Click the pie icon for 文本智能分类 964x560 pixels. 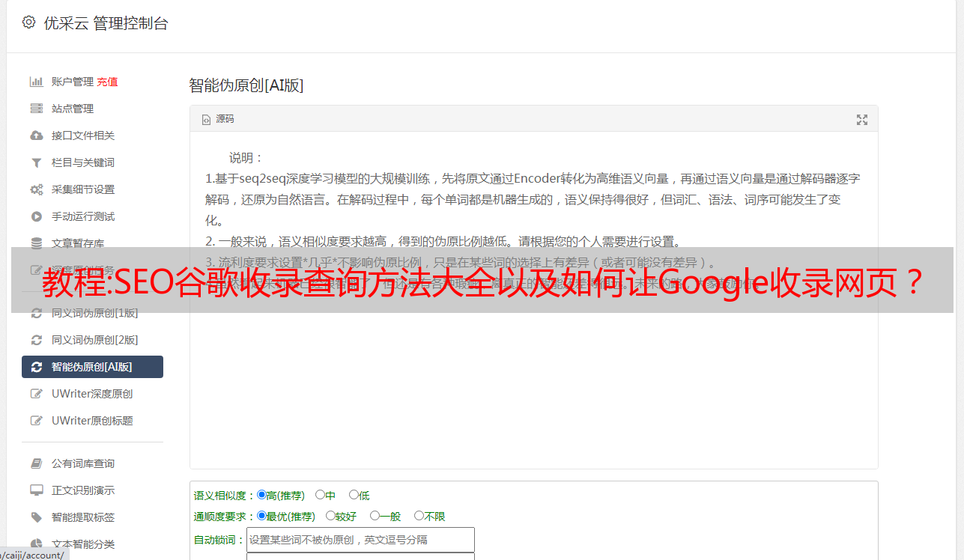[36, 544]
